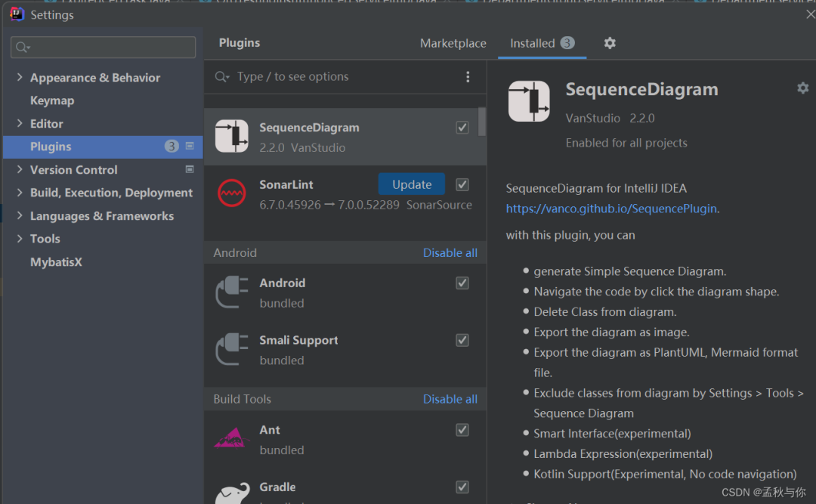This screenshot has width=816, height=504.
Task: Click the SonarLint red wave icon
Action: click(232, 193)
